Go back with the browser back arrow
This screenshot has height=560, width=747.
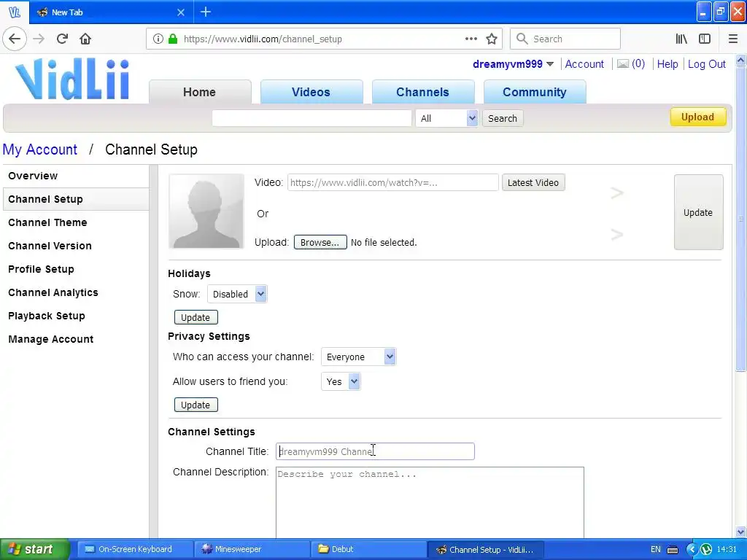(x=15, y=39)
